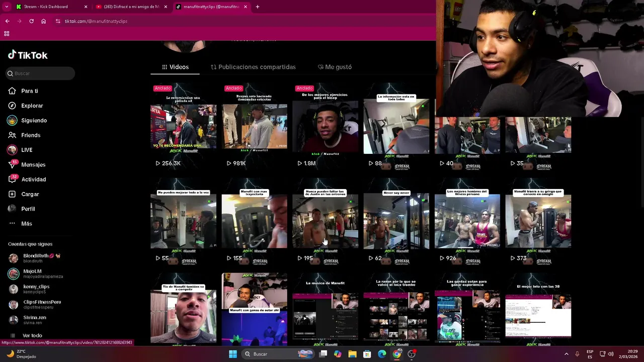
Task: View site information next to the URL
Action: click(x=58, y=21)
